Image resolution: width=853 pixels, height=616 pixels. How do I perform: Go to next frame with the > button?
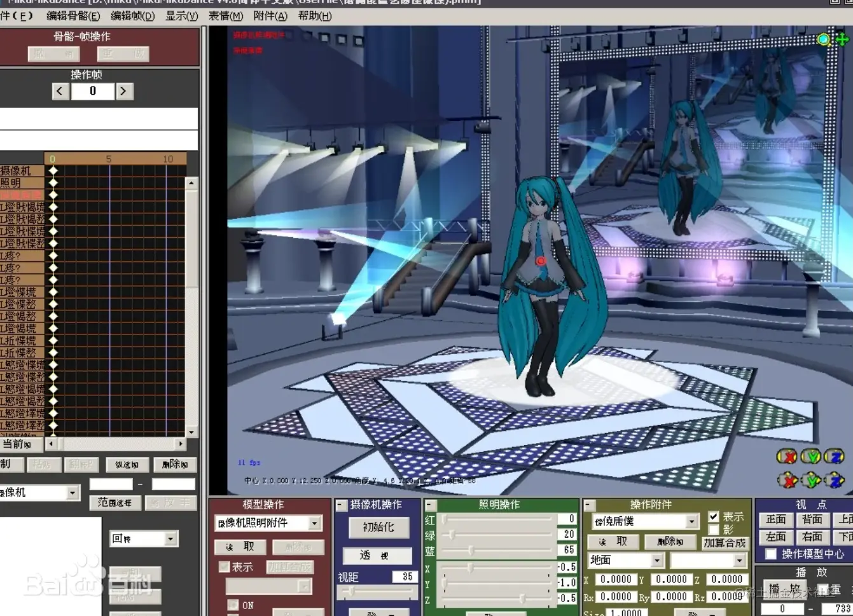click(x=123, y=91)
